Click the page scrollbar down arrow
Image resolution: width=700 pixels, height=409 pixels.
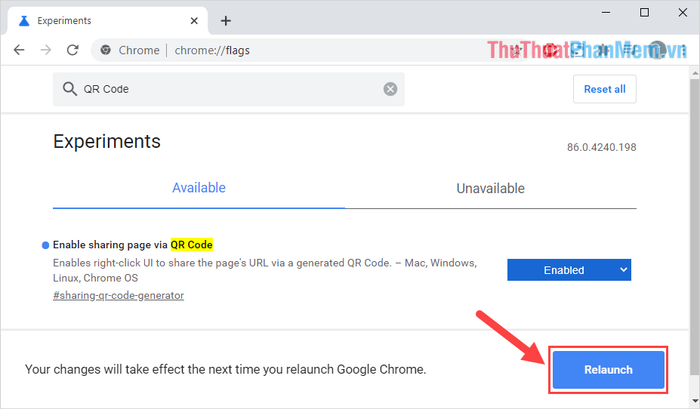(695, 401)
